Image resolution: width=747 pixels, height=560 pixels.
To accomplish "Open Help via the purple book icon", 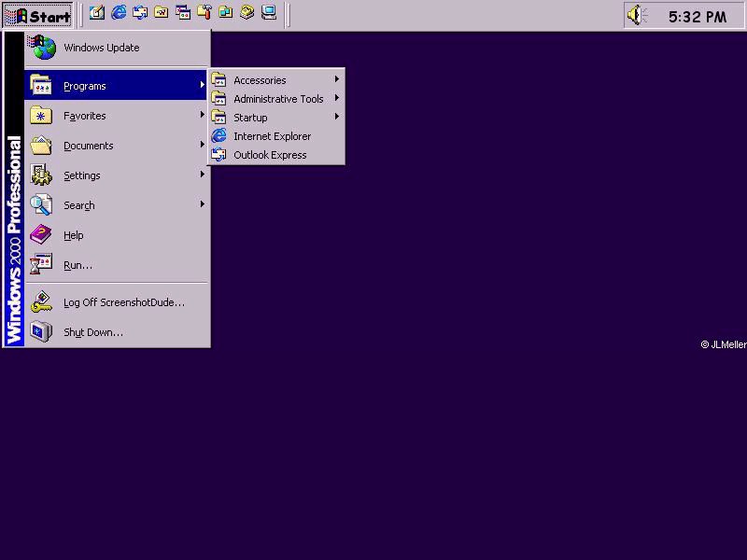I will (x=41, y=234).
